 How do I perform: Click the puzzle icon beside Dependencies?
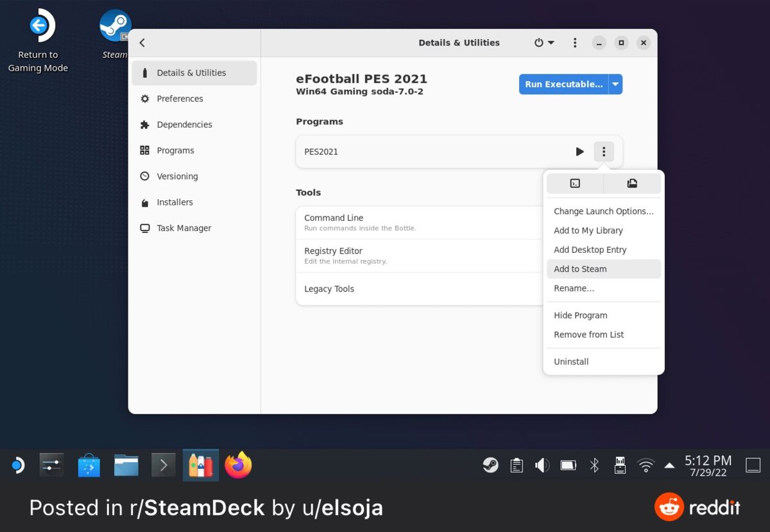(x=144, y=124)
